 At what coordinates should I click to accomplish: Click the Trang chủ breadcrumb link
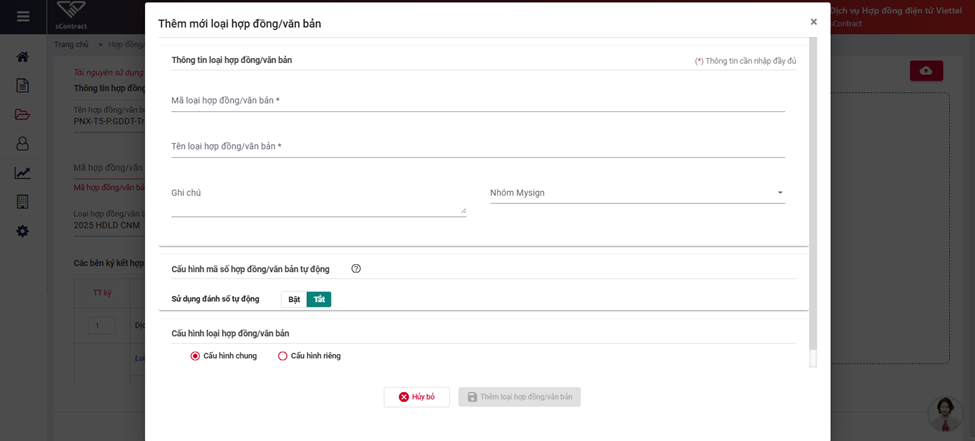72,45
